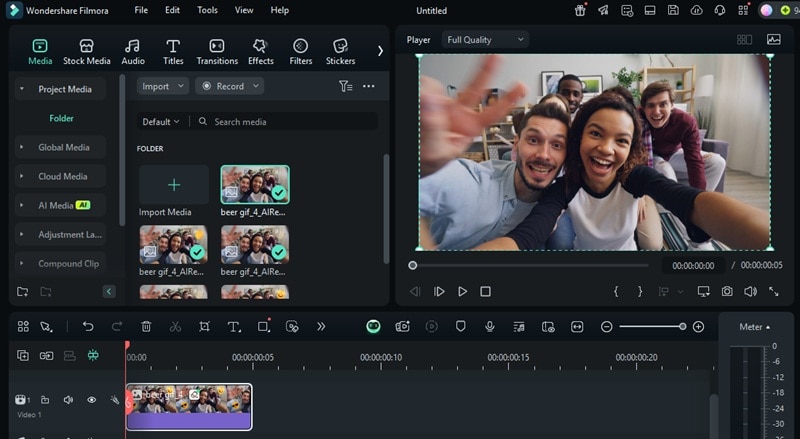Viewport: 800px width, 439px height.
Task: Click the Record button
Action: point(229,86)
